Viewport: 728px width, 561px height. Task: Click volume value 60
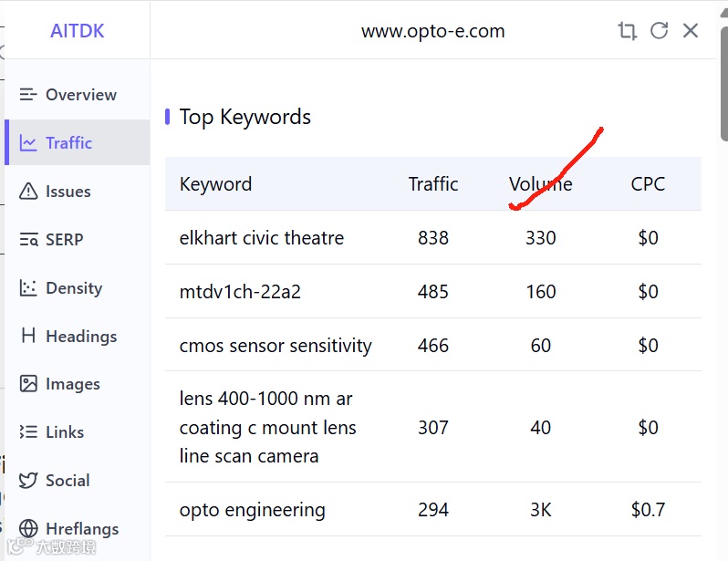pos(540,346)
